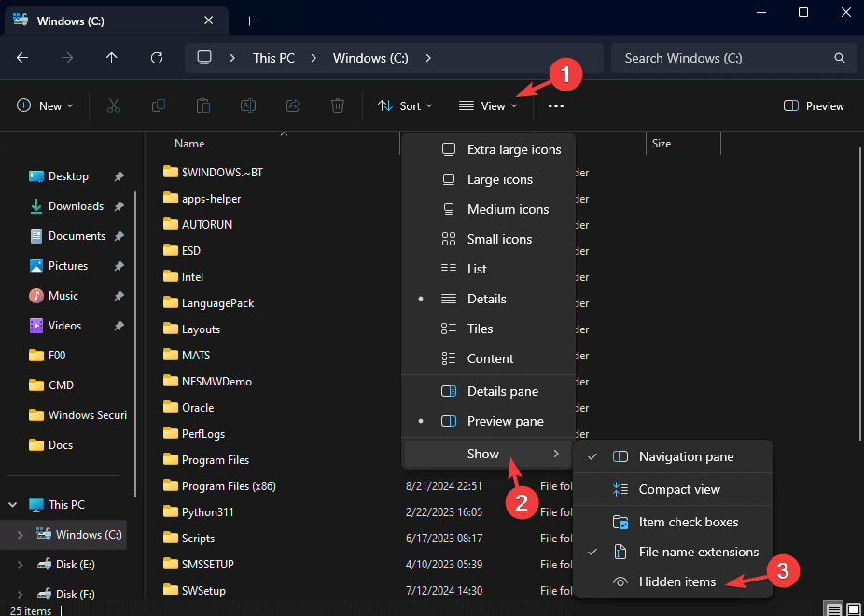The width and height of the screenshot is (864, 616).
Task: Toggle the Preview pane option
Action: (x=488, y=421)
